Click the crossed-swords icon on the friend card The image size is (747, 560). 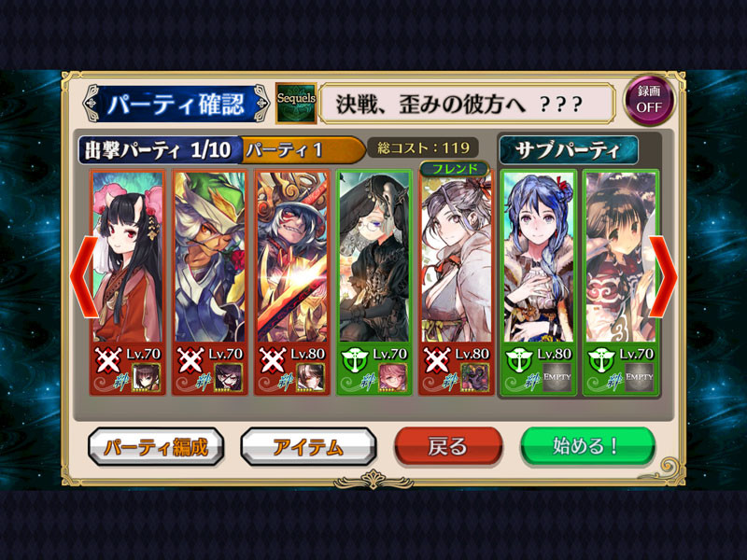point(437,360)
